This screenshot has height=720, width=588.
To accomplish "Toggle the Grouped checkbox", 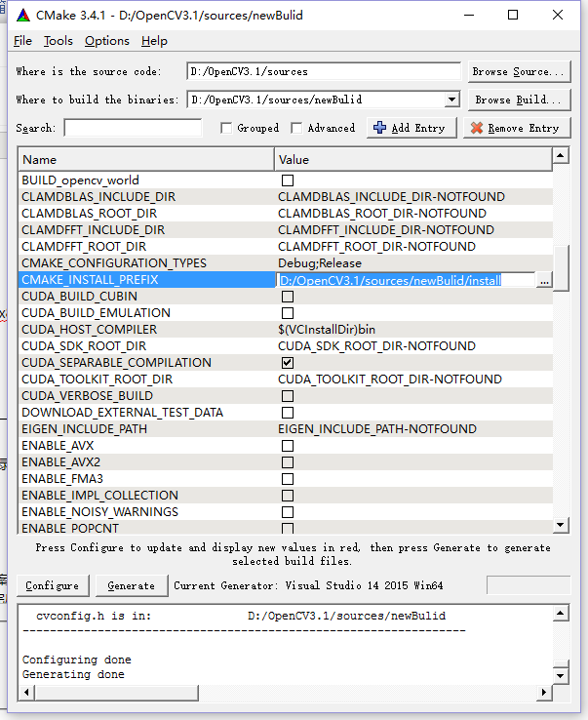I will point(226,128).
